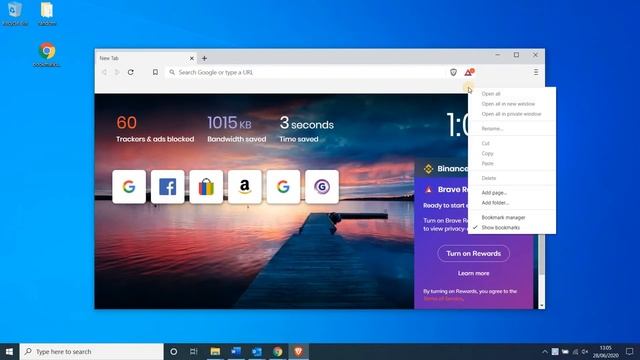640x360 pixels.
Task: Click the 3 seconds Time saved stat
Action: pyautogui.click(x=307, y=129)
